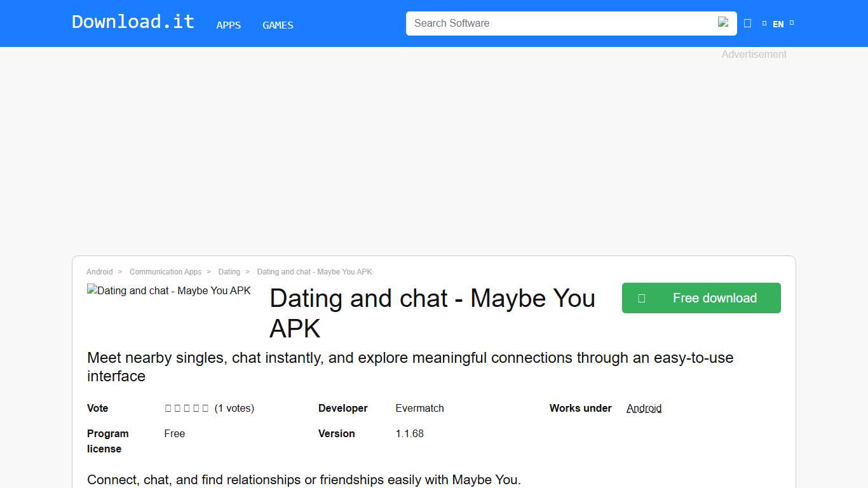Expand the breadcrumb separator after Android
Image resolution: width=868 pixels, height=488 pixels.
tap(119, 271)
